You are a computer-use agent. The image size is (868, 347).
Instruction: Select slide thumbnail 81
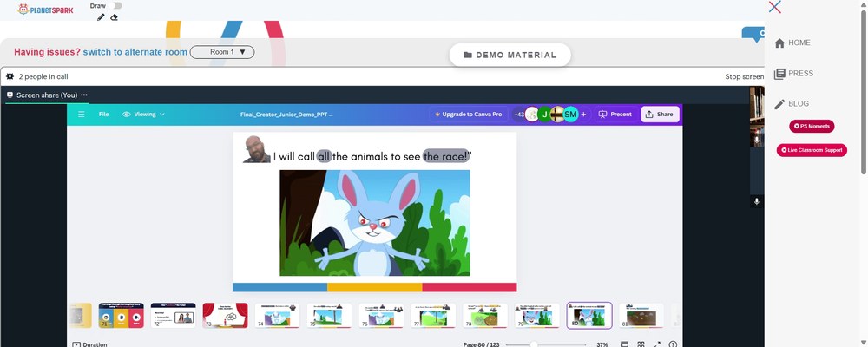click(641, 316)
